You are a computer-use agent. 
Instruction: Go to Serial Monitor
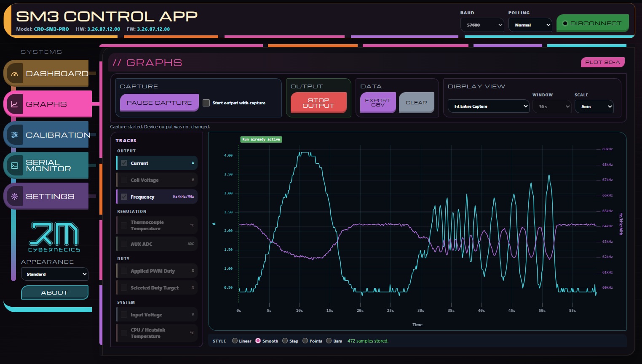click(x=46, y=165)
